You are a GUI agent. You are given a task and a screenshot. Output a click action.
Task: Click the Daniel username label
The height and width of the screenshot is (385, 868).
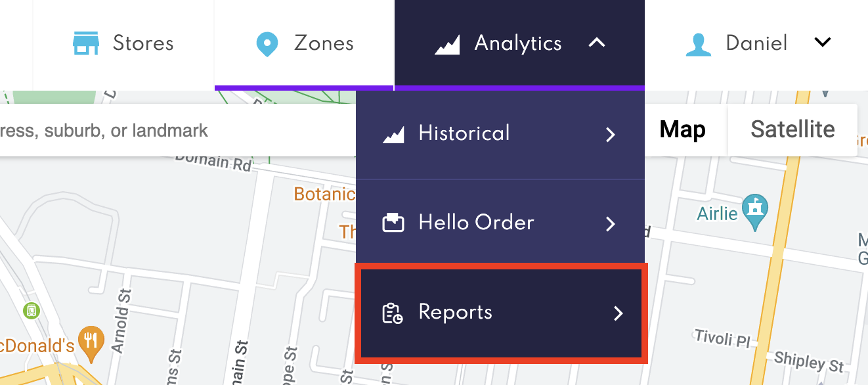pyautogui.click(x=756, y=43)
